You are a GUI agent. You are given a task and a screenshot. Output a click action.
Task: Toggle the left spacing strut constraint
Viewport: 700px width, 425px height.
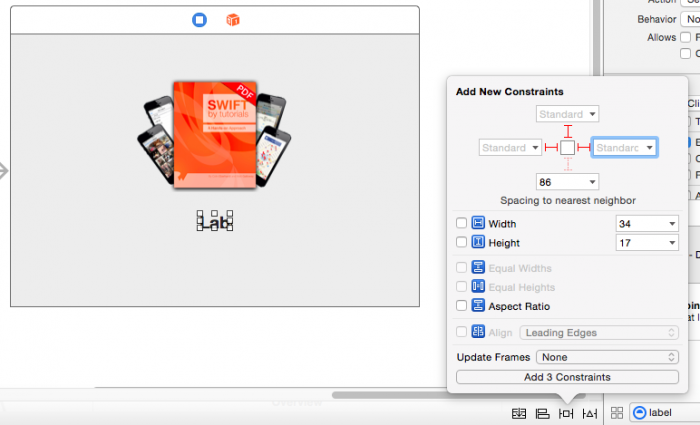pos(551,147)
